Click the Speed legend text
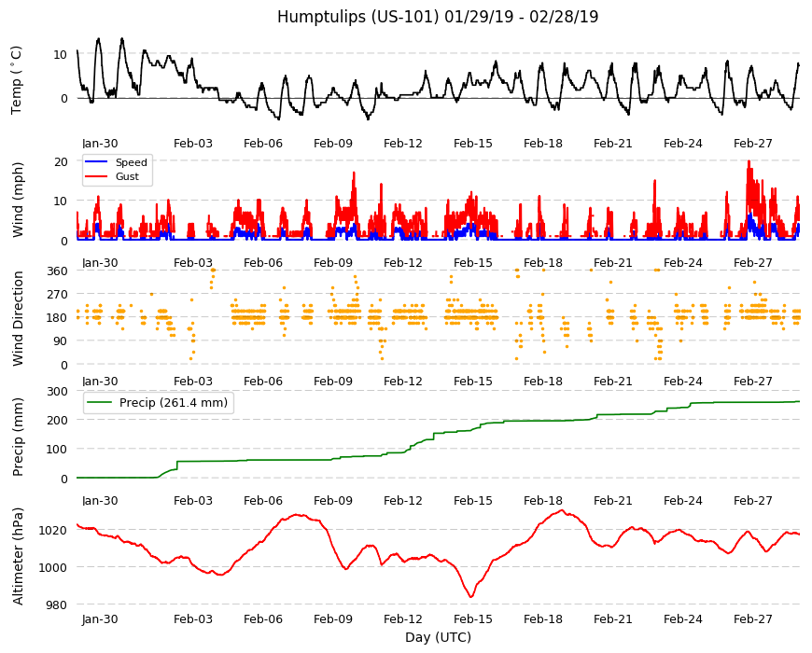 click(131, 162)
